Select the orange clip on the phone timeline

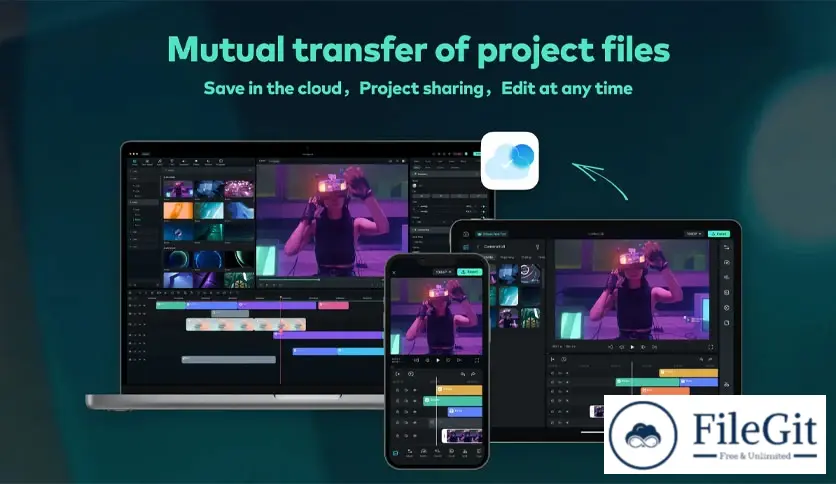[459, 390]
